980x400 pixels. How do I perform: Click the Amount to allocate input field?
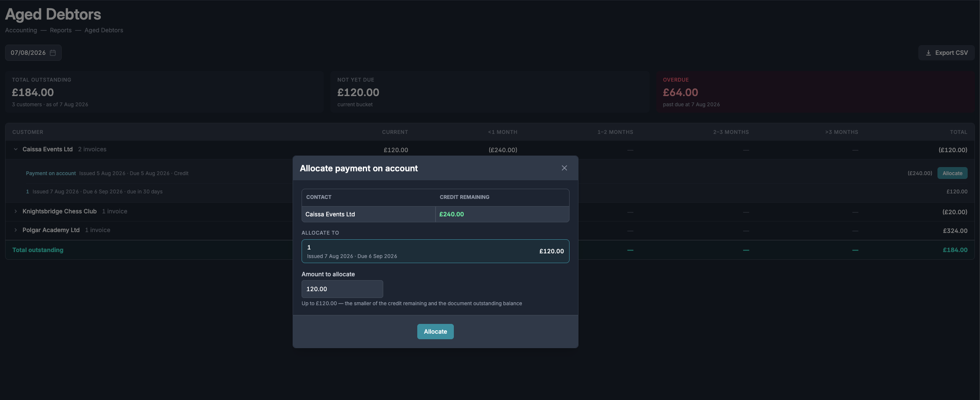(342, 289)
